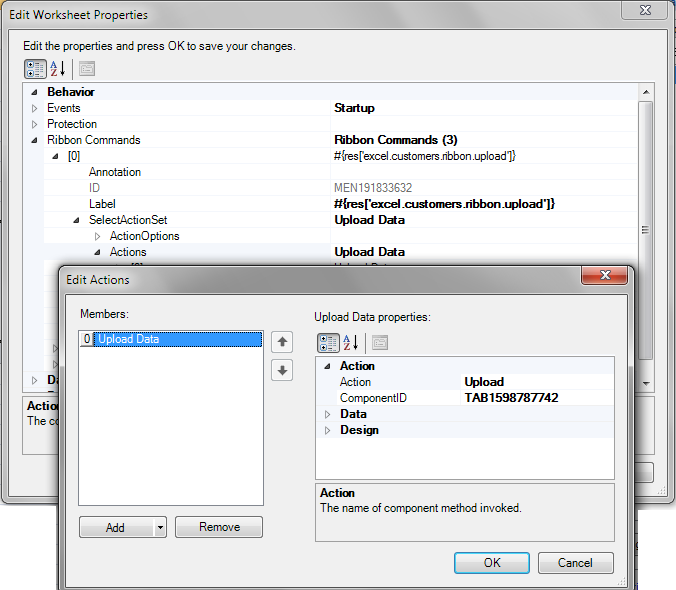
Task: Click the MEN191833632 ID value
Action: pyautogui.click(x=373, y=188)
